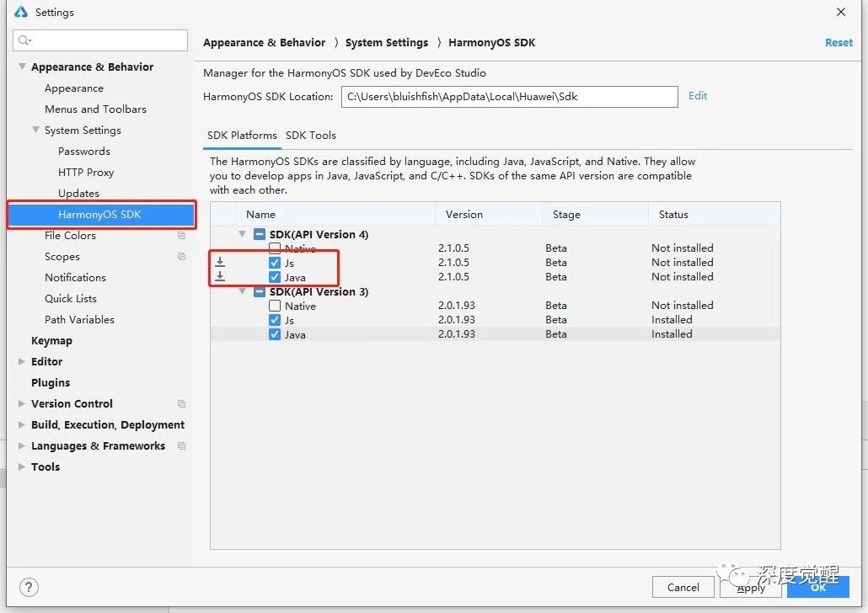
Task: Click Edit next to SDK Location
Action: coord(698,96)
